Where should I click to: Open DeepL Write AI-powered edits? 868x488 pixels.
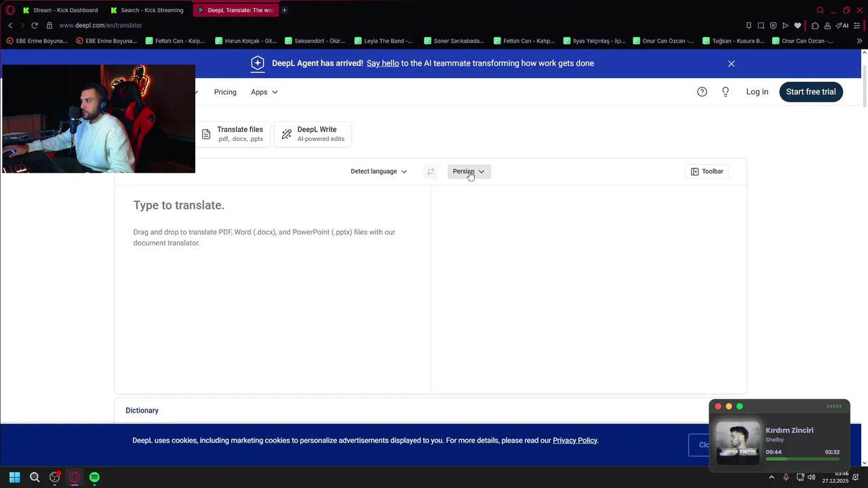313,134
